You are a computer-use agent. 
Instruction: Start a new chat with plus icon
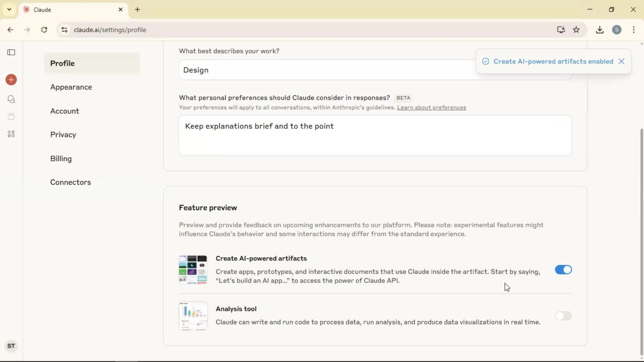coord(11,80)
